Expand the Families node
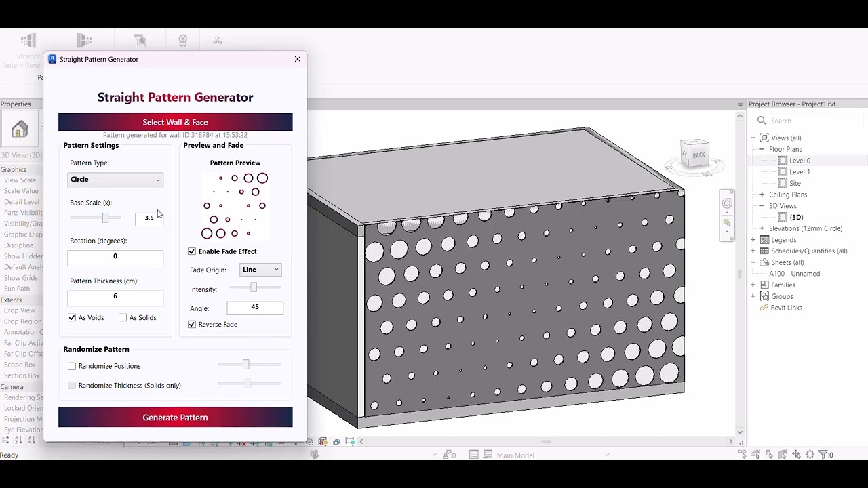868x488 pixels. pos(753,285)
